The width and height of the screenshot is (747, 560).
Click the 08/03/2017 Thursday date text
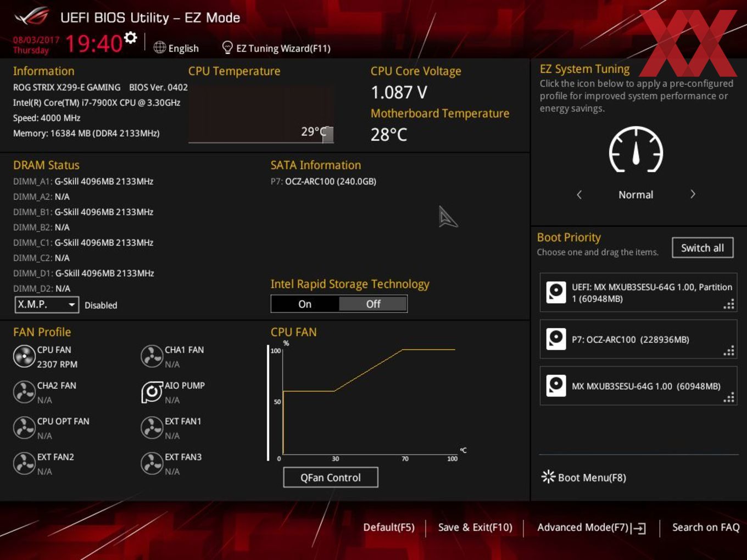tap(36, 45)
